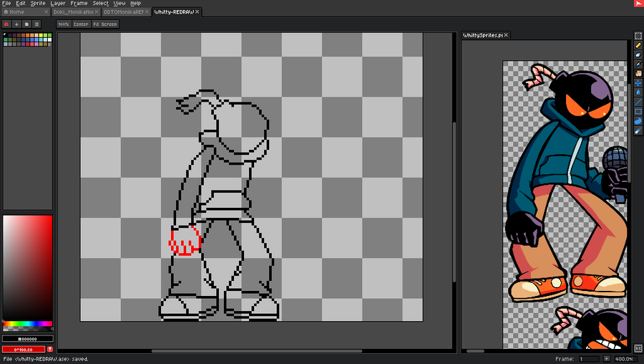
Task: Open the Layer menu
Action: point(58,4)
